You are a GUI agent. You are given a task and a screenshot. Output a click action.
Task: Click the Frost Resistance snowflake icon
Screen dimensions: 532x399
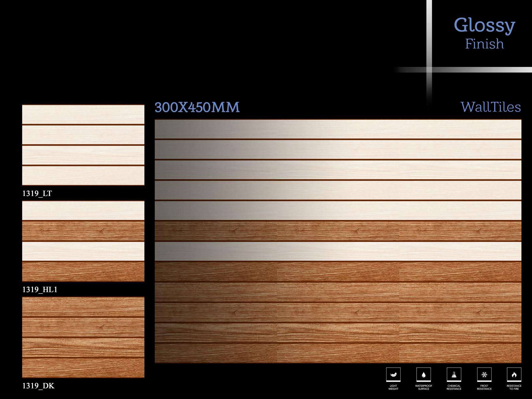point(484,374)
